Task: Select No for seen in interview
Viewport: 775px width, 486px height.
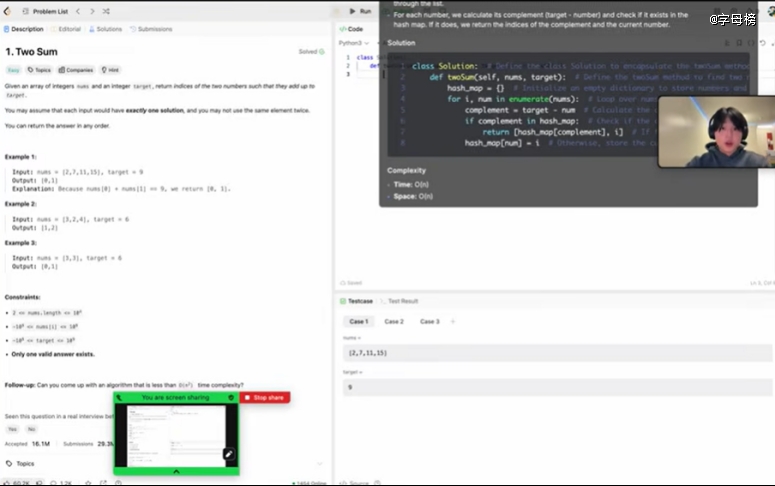Action: (32, 429)
